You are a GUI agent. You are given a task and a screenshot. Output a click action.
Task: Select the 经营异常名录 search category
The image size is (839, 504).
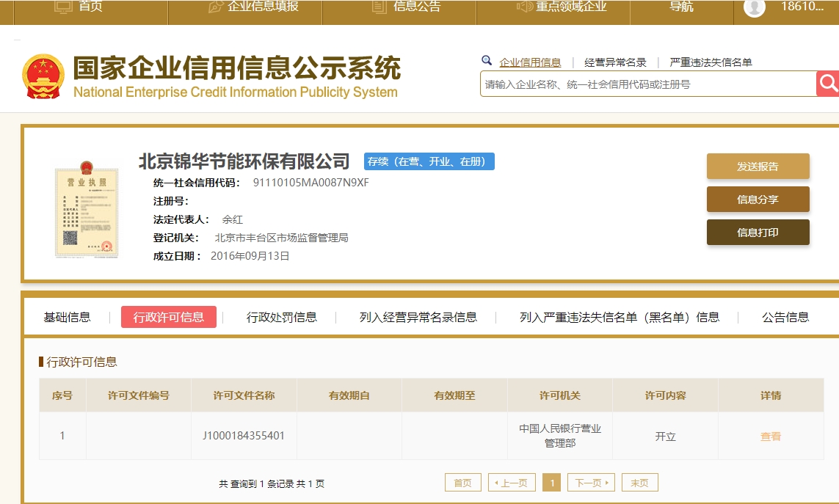(615, 62)
